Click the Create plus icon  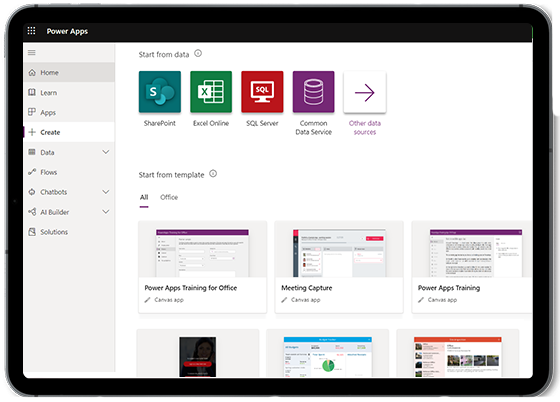click(x=32, y=132)
